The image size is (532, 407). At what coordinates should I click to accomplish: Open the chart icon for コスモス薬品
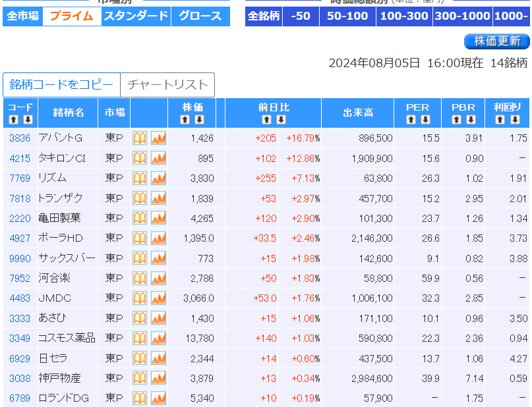158,339
